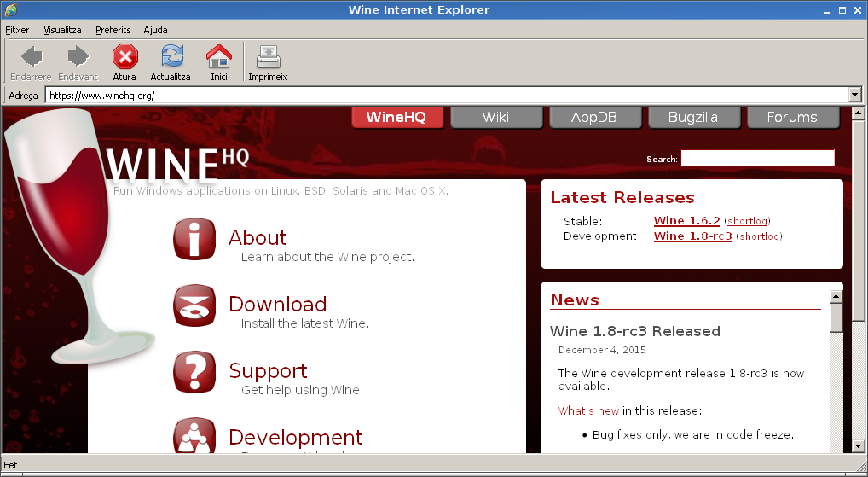Click the page scrollbar down arrow
Screen dimensions: 868x477
[859, 446]
